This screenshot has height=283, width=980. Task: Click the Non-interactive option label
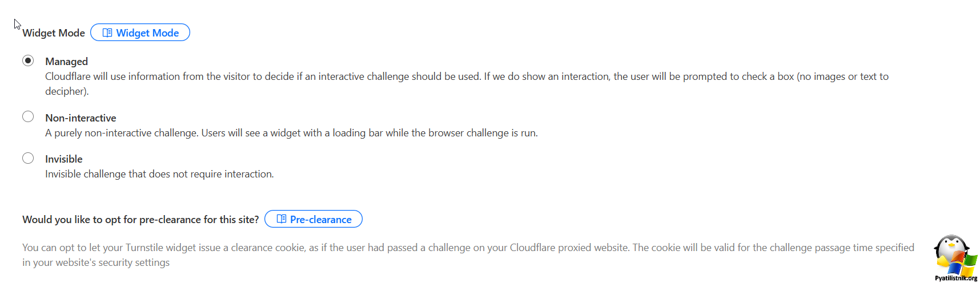81,118
